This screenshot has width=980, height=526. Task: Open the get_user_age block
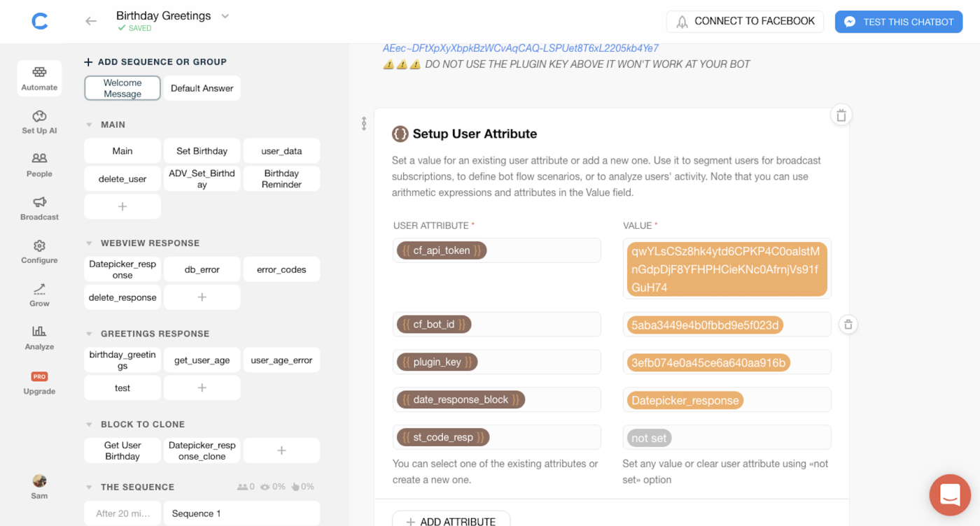coord(202,360)
